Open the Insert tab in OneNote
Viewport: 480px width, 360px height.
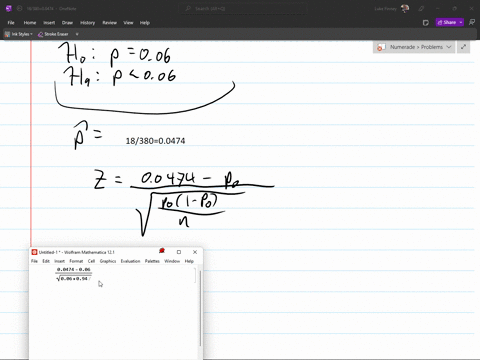(49, 23)
